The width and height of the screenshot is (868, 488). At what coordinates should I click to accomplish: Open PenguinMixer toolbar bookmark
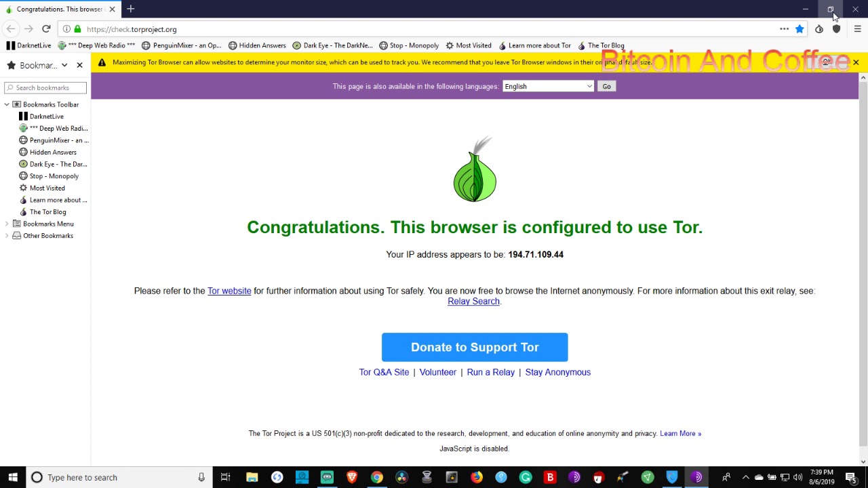[182, 45]
